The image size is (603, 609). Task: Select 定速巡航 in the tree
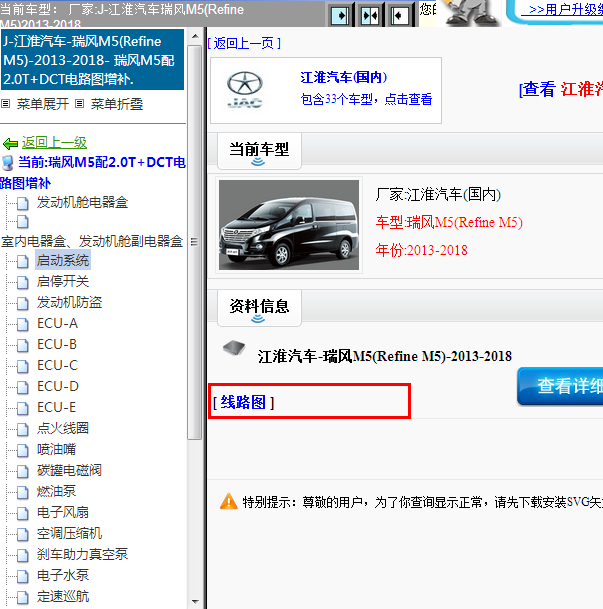point(63,596)
